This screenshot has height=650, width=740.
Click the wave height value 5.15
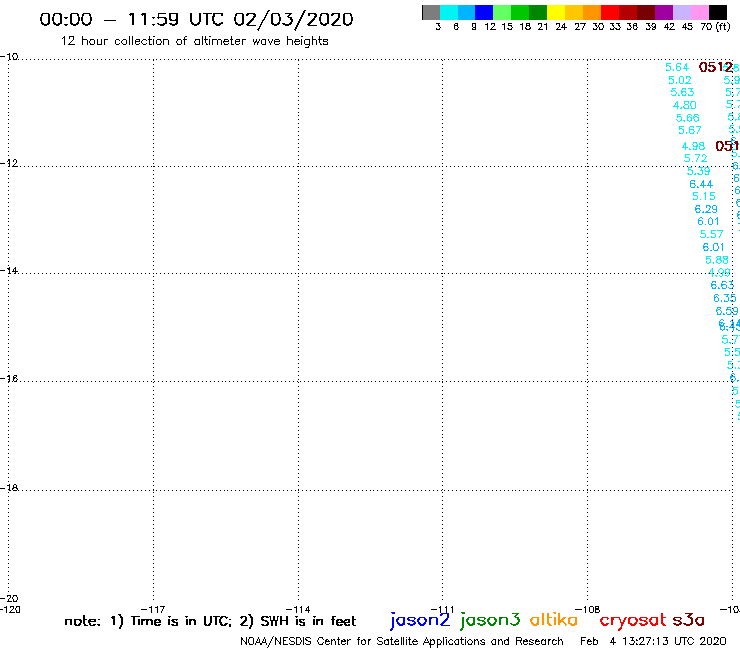(704, 196)
